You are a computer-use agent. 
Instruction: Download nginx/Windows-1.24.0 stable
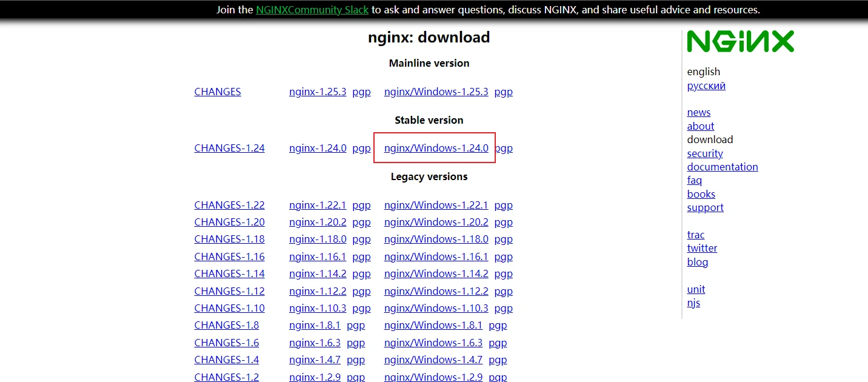click(436, 148)
